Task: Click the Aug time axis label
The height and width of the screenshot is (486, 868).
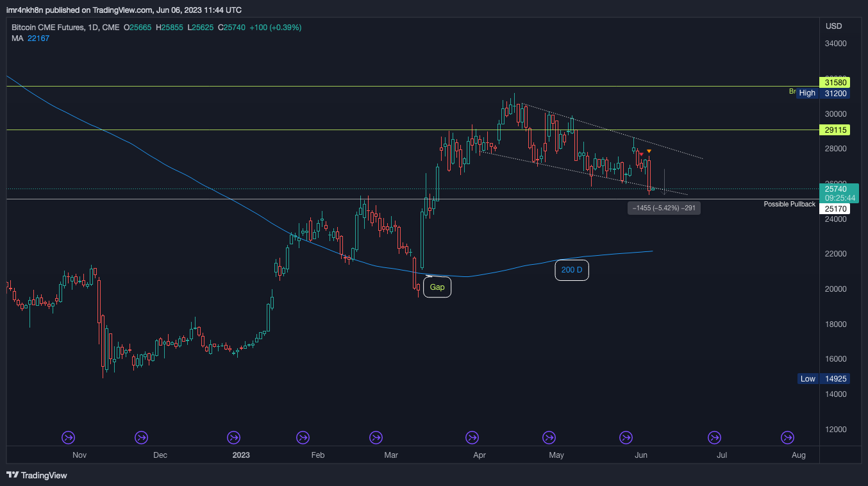Action: [x=798, y=455]
